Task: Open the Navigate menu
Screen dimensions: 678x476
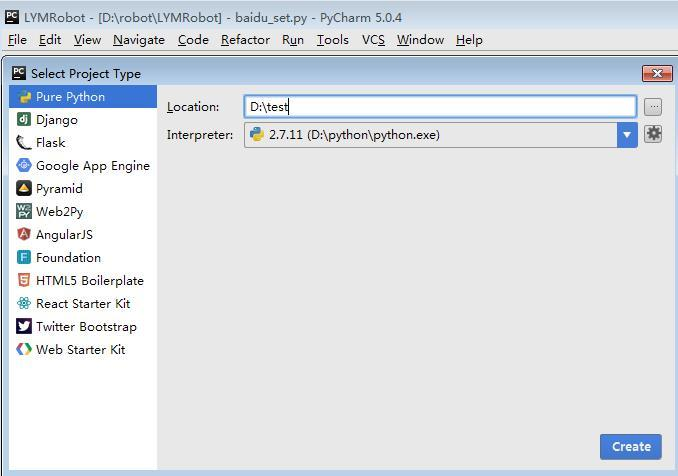Action: click(139, 40)
